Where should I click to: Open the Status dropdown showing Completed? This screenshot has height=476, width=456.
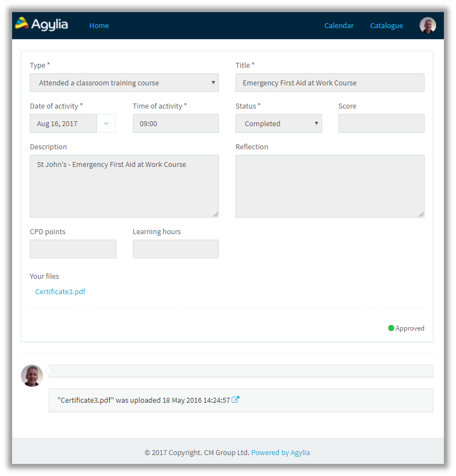point(278,123)
